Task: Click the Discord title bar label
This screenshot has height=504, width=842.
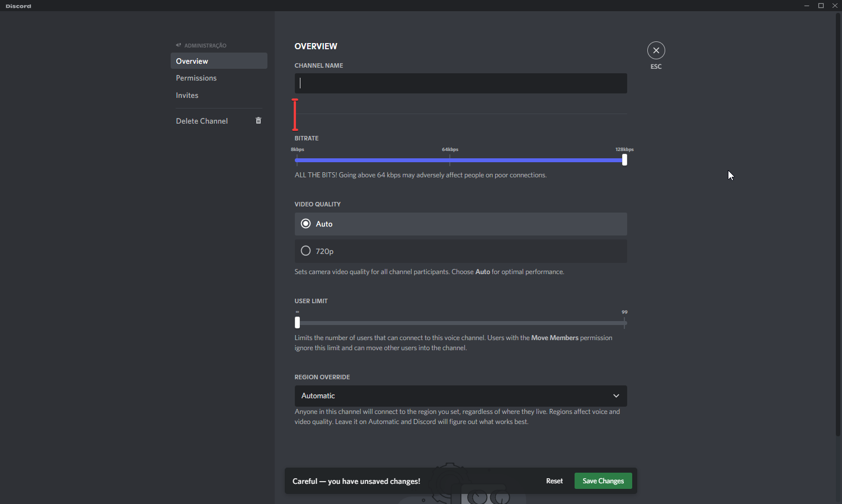Action: click(x=18, y=6)
